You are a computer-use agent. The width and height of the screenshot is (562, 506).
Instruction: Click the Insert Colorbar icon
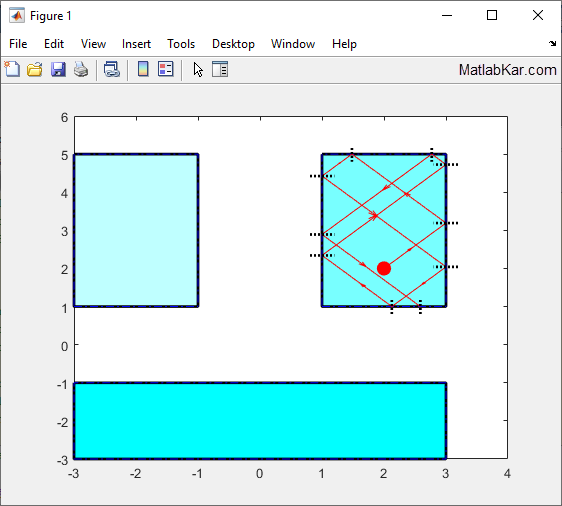(x=143, y=69)
